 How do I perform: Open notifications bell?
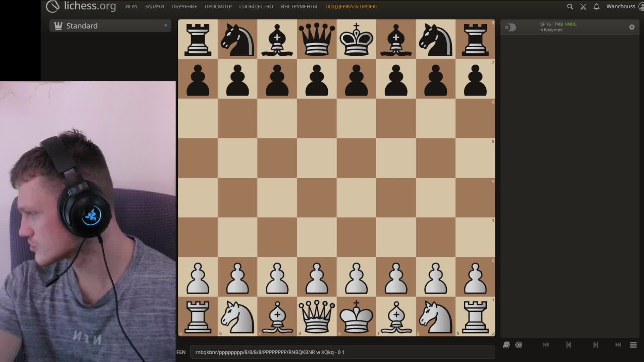596,6
